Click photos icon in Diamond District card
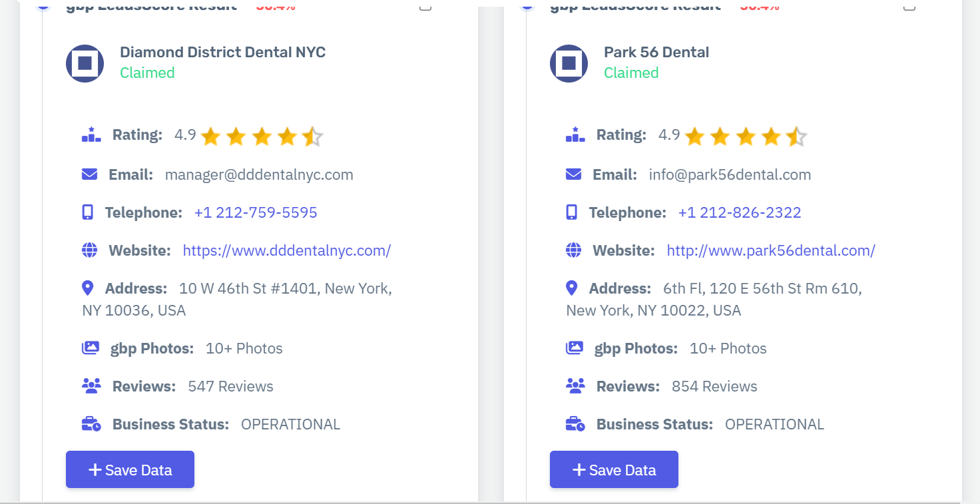Image resolution: width=980 pixels, height=504 pixels. pyautogui.click(x=90, y=348)
